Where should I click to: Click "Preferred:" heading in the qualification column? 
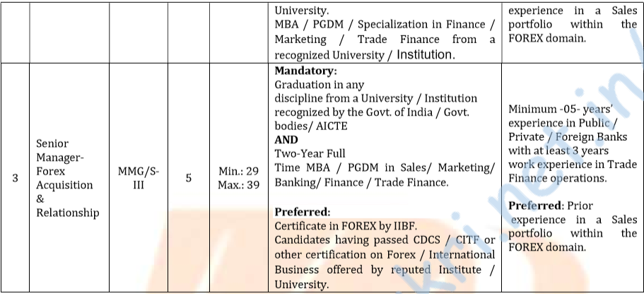(x=303, y=211)
